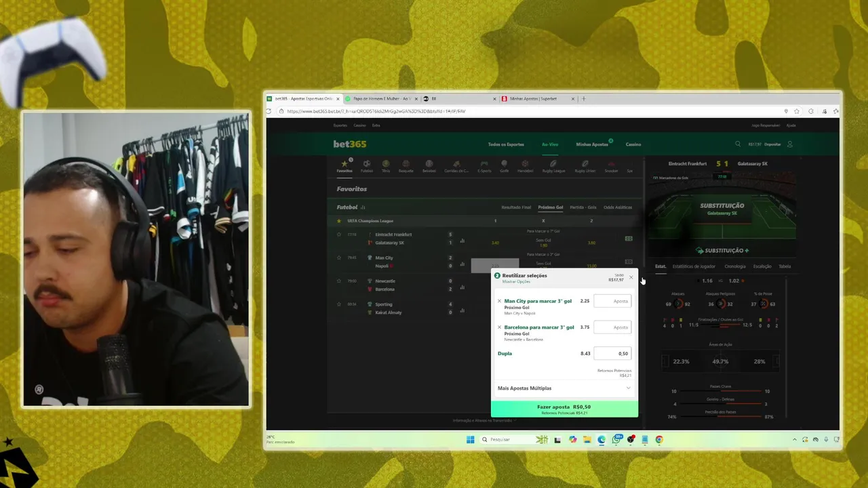Screen dimensions: 868x488
Task: Open pitch view icon for Man City match
Action: tap(629, 262)
